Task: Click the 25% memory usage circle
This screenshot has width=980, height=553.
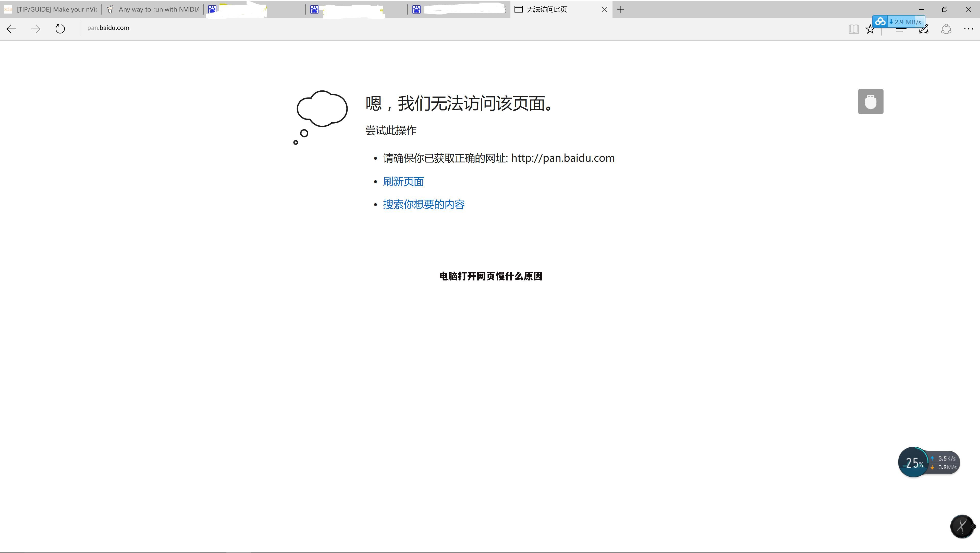Action: [x=913, y=462]
